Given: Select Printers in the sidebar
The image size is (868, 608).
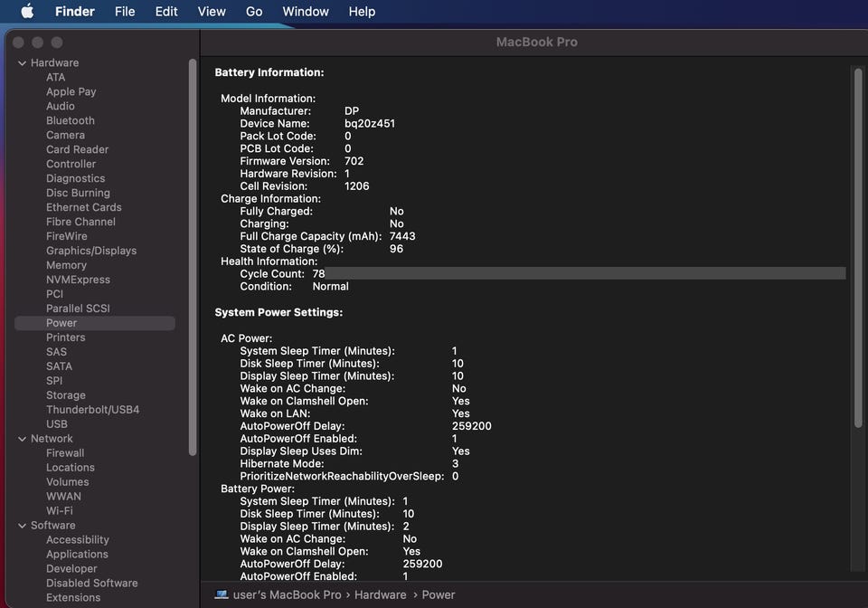Looking at the screenshot, I should [65, 337].
